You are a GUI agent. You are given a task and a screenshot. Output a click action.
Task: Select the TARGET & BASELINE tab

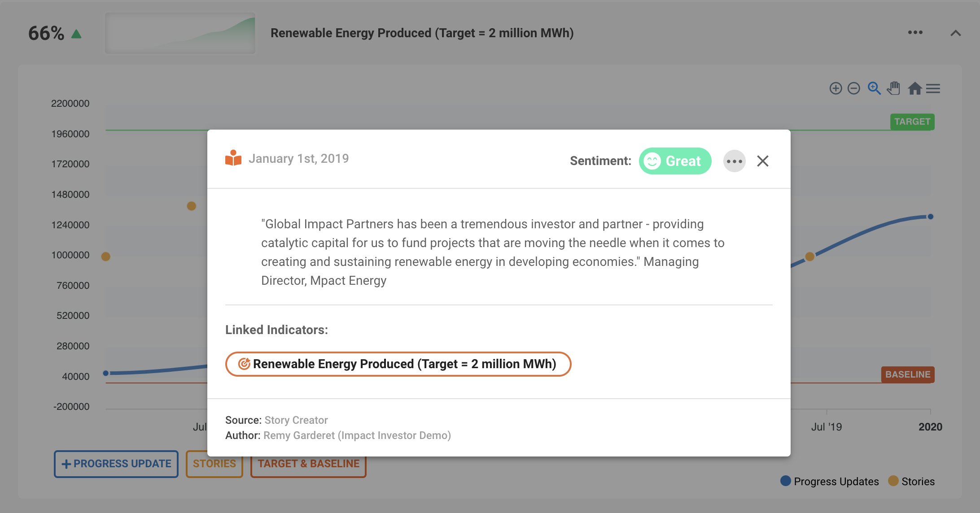309,463
